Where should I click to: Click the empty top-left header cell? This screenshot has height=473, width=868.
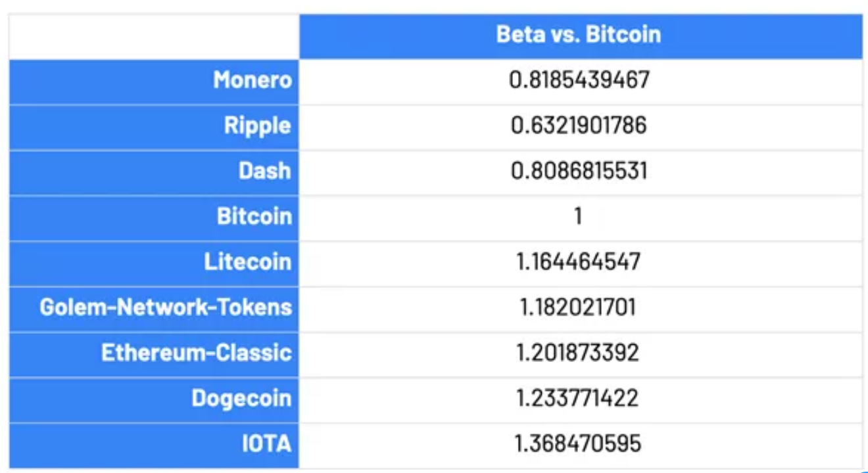[x=154, y=36]
